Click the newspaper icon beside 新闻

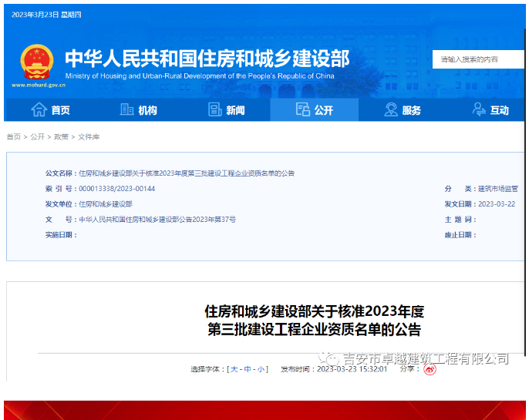coord(215,109)
